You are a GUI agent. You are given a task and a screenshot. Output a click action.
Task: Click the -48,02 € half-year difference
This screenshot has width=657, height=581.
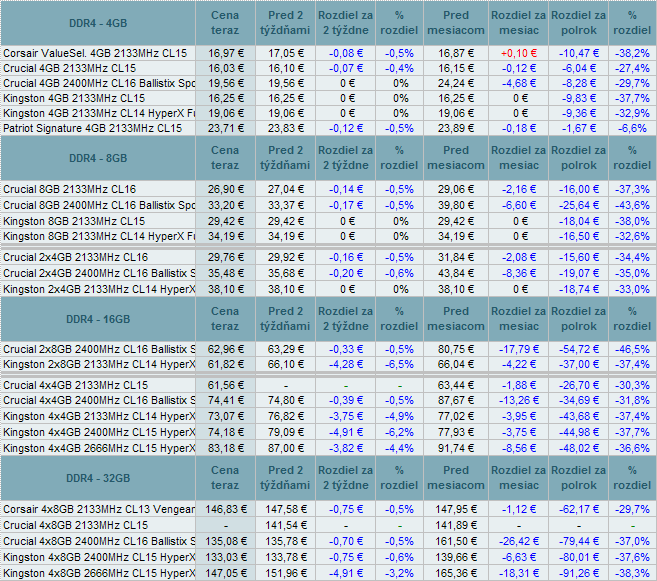579,448
